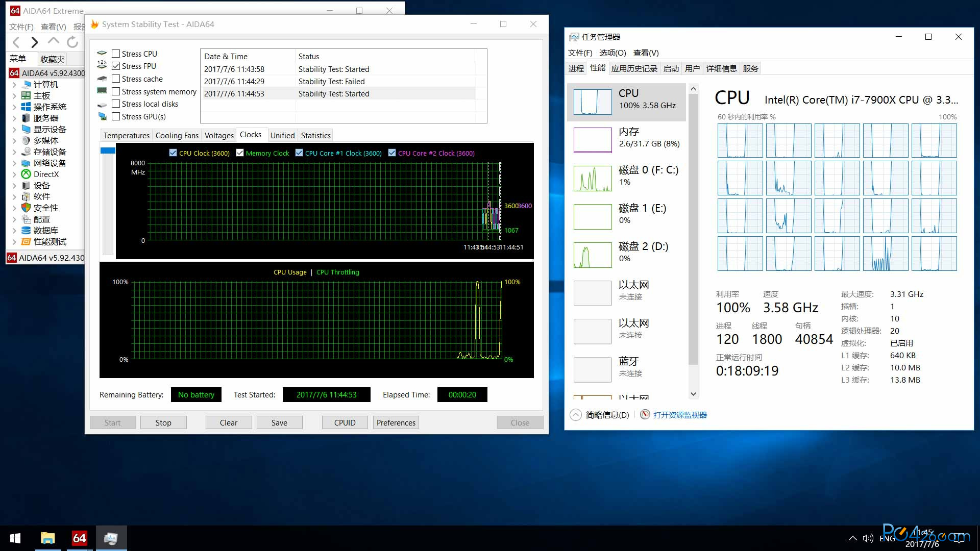Image resolution: width=980 pixels, height=551 pixels.
Task: Enable the Stress cache checkbox
Action: 116,79
